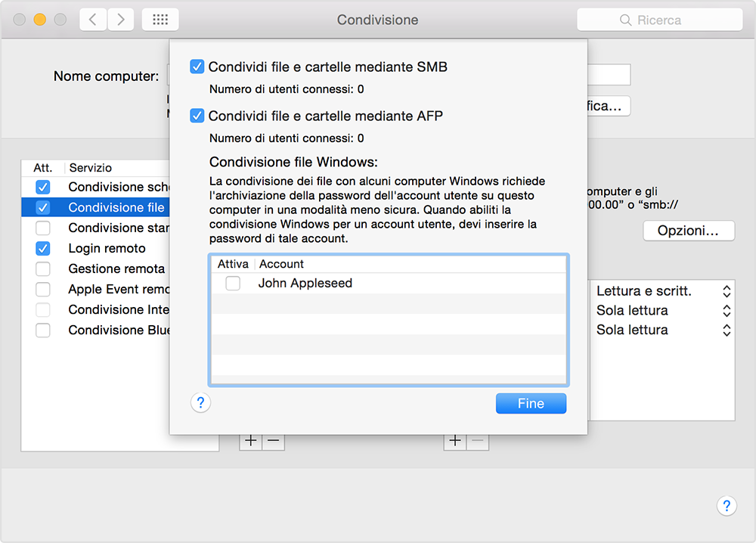Disable sharing files via SMB checkbox

197,67
